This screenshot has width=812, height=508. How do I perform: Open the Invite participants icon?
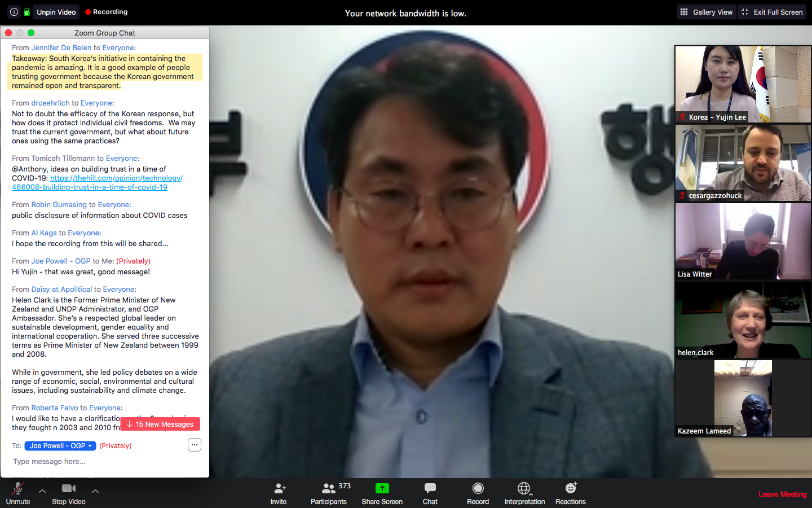[279, 489]
